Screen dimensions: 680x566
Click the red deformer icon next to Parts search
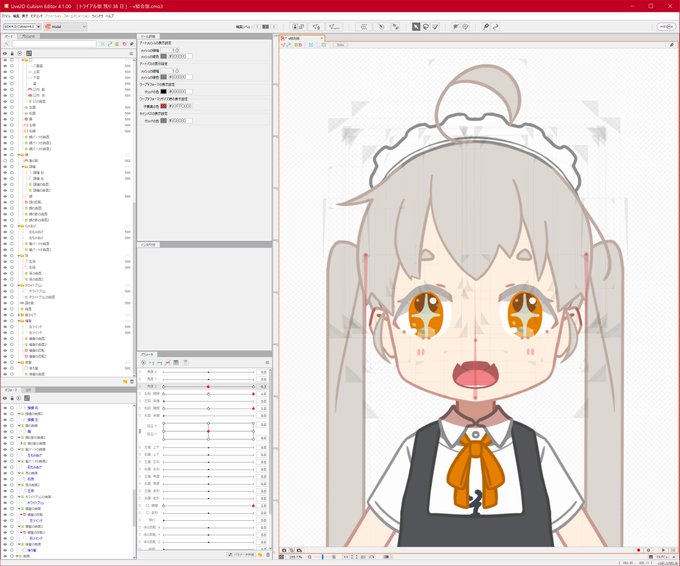click(x=124, y=44)
